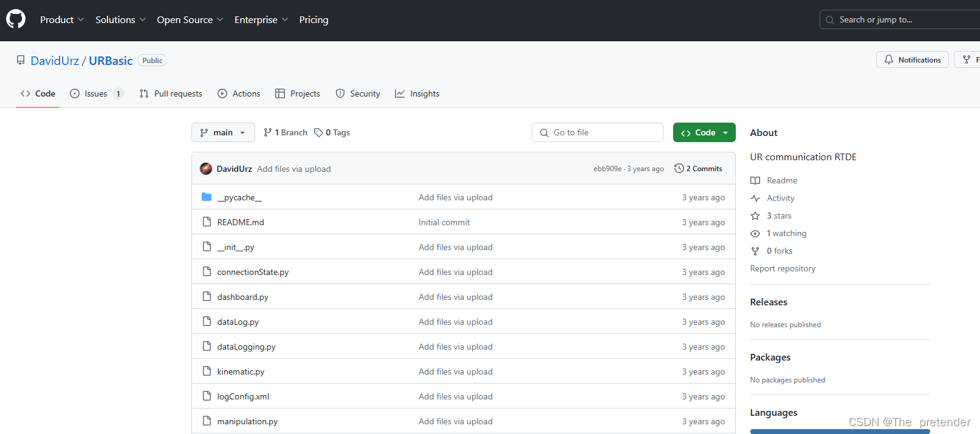Click the file icon beside connectionState.py
The width and height of the screenshot is (980, 434).
point(207,271)
